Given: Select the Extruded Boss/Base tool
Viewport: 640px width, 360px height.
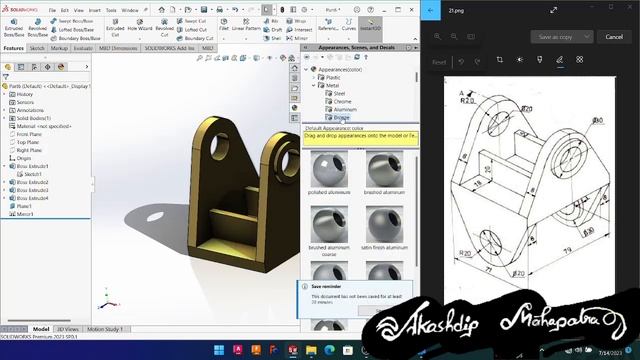Looking at the screenshot, I should (14, 28).
